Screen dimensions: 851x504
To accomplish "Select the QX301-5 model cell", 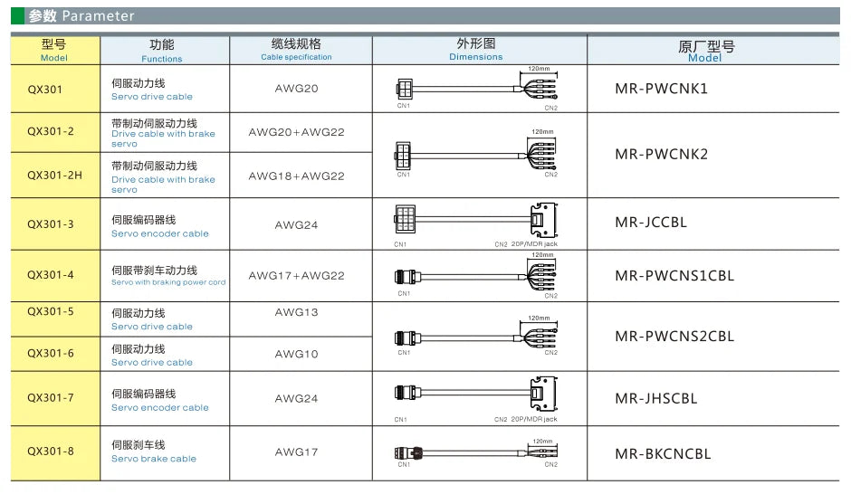I will (x=55, y=319).
